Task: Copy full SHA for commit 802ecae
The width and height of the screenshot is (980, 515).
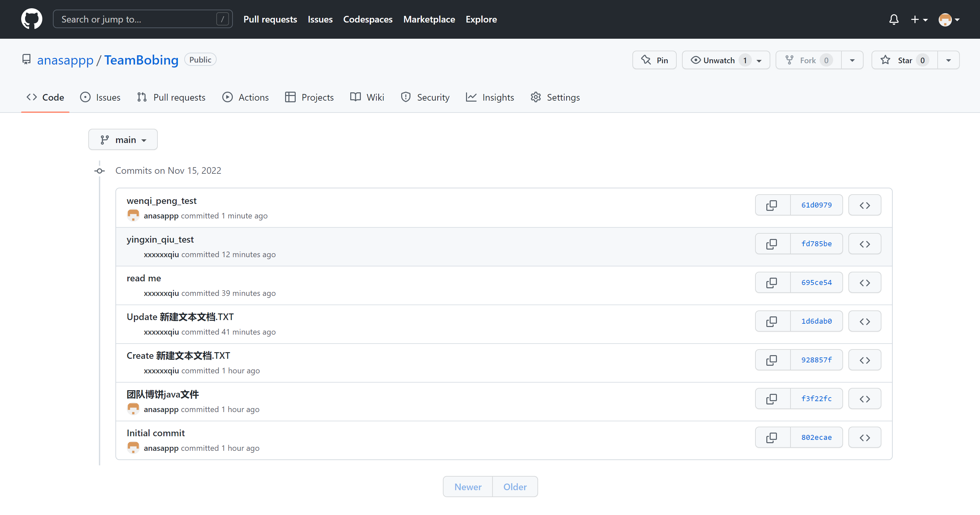Action: click(x=772, y=437)
